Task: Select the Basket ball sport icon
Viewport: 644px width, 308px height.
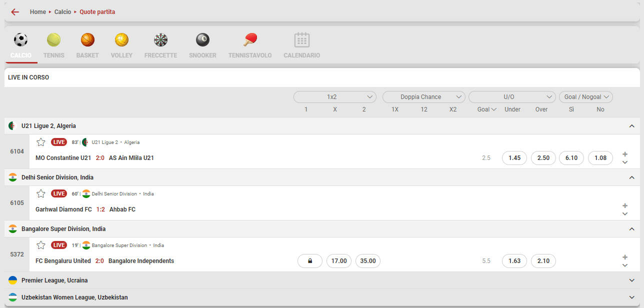Action: tap(87, 40)
